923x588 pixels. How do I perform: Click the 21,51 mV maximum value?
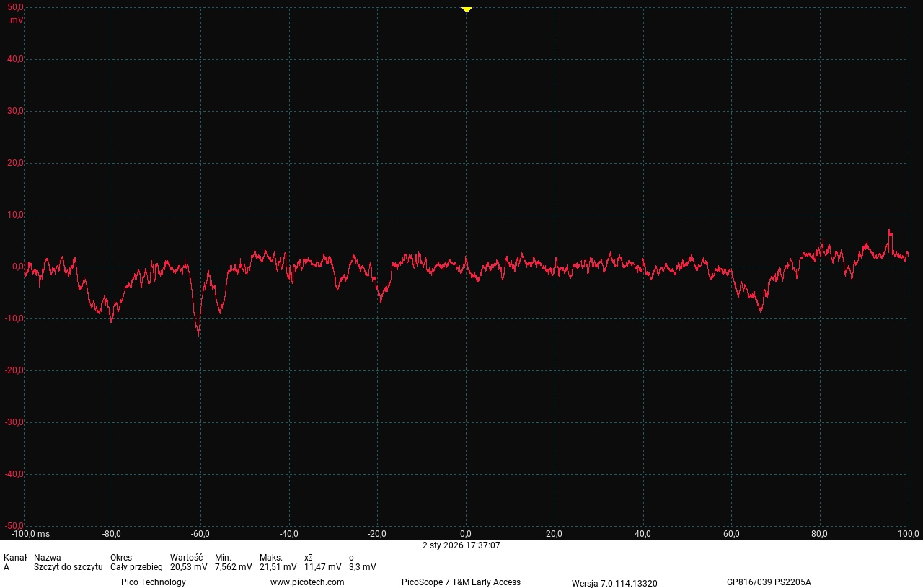[278, 567]
